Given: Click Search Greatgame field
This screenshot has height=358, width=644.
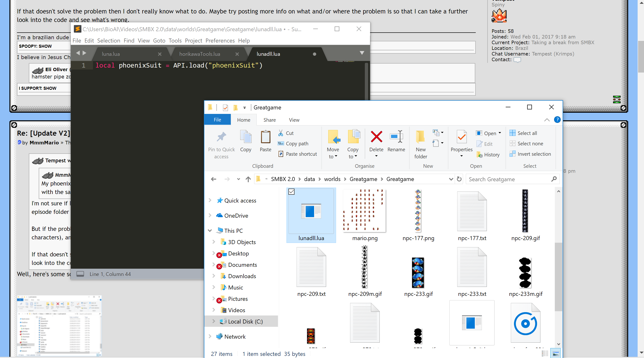Looking at the screenshot, I should click(512, 179).
